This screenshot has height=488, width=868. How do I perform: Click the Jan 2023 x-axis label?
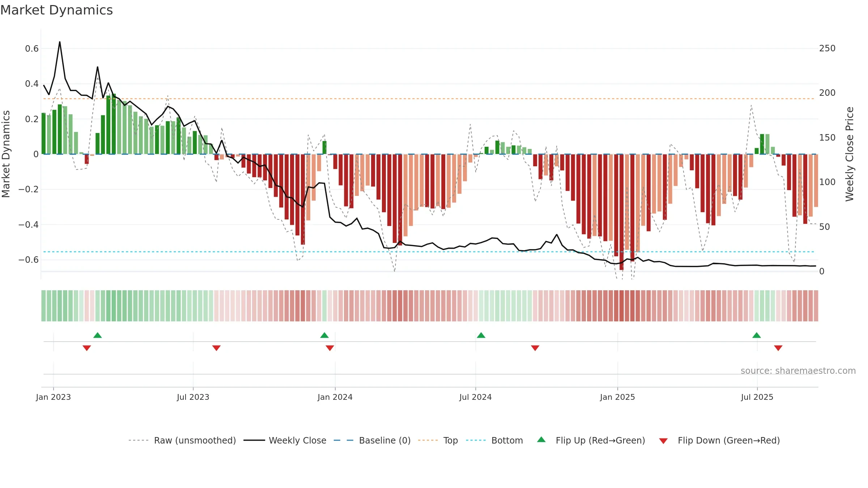coord(54,397)
